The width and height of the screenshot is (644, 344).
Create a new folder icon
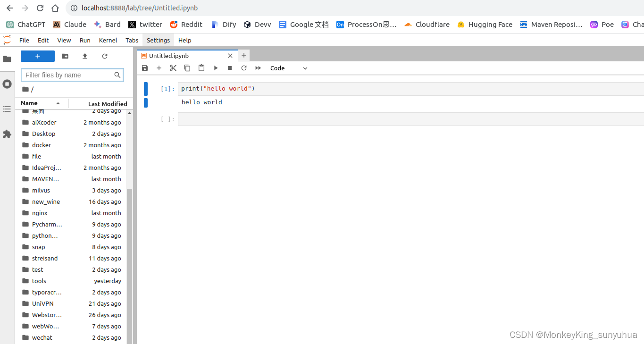tap(65, 56)
